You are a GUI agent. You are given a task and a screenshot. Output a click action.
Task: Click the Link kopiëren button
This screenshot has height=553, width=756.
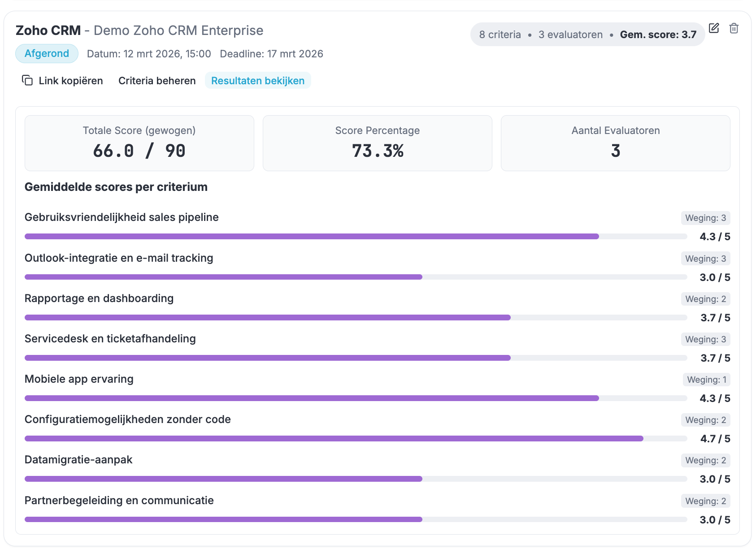tap(63, 81)
